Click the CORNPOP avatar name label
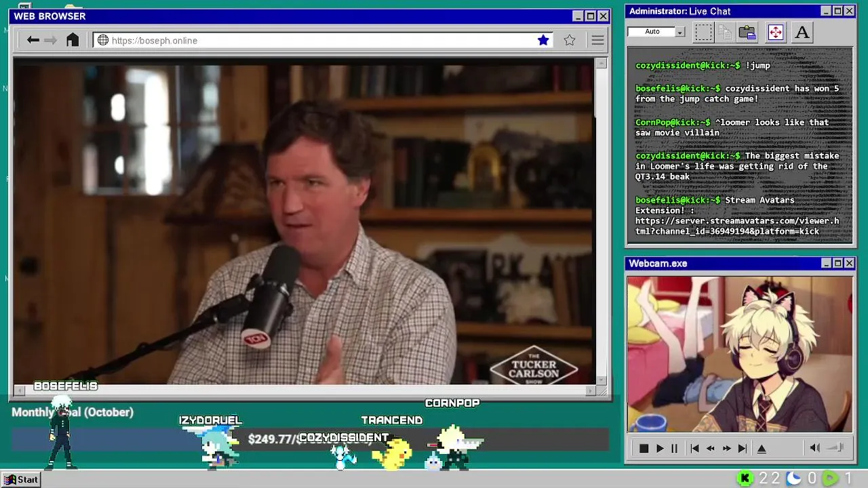 [452, 403]
